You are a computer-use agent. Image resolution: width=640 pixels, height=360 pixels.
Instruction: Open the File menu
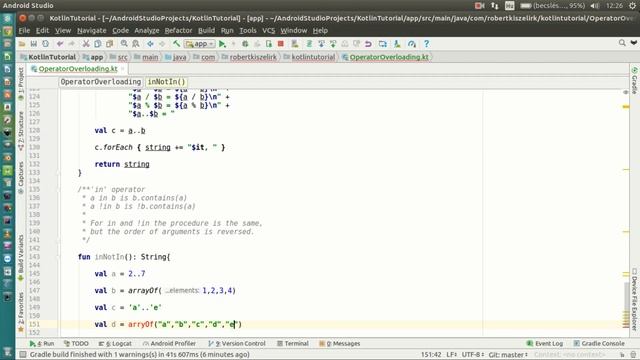[x=24, y=31]
